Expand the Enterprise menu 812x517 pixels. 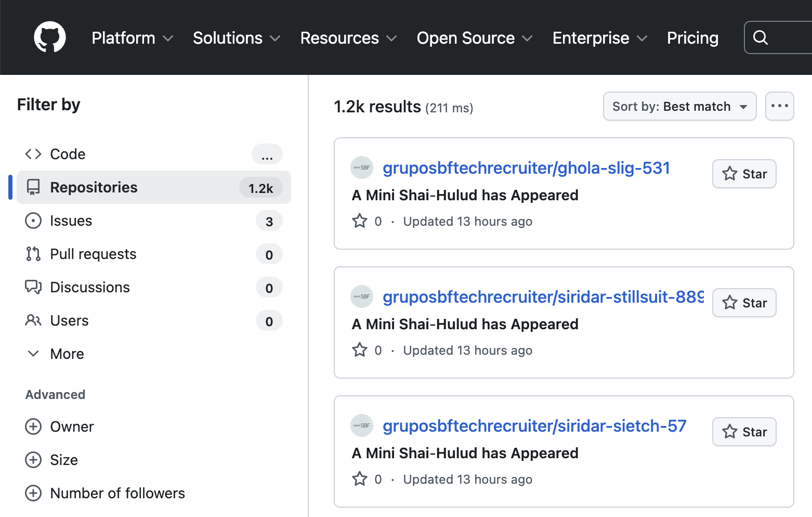[x=600, y=38]
